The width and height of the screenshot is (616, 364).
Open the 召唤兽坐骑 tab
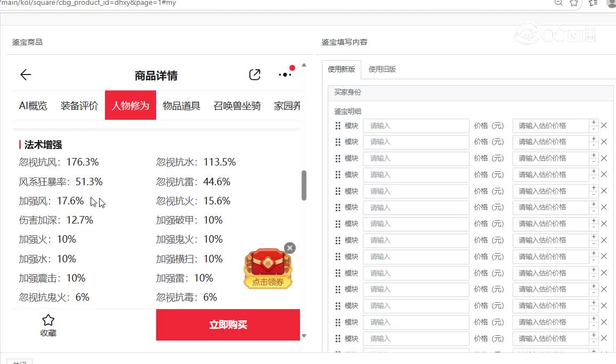click(237, 105)
